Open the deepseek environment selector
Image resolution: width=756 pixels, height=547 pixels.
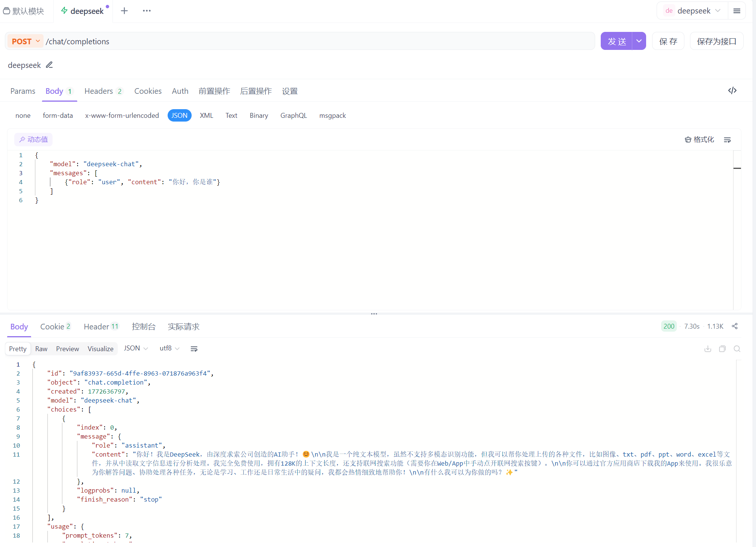pos(693,11)
